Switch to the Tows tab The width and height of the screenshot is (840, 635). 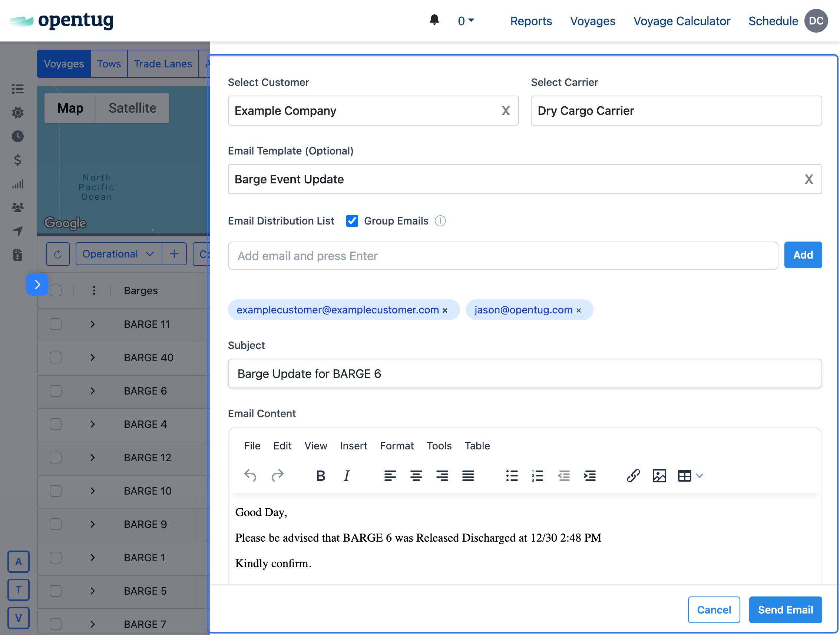(x=109, y=64)
